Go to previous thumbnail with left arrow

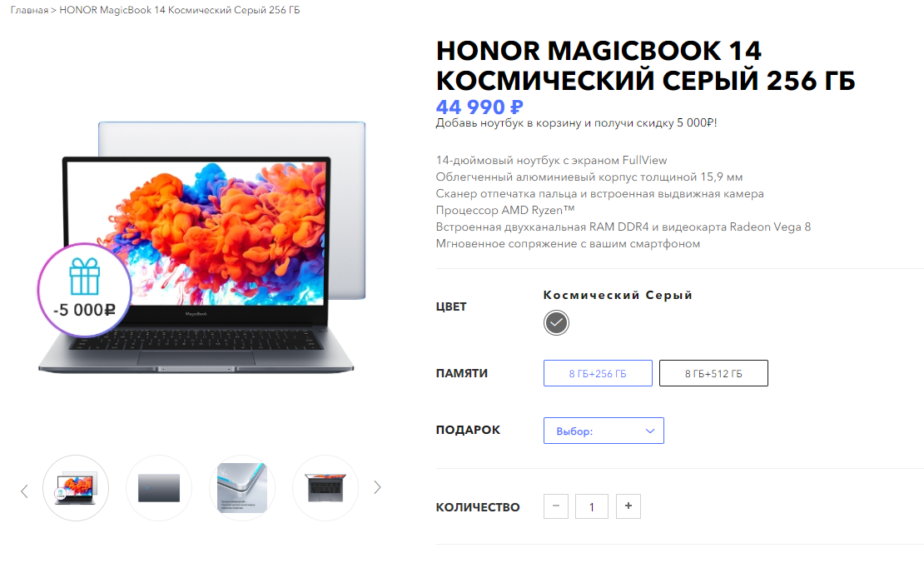coord(24,491)
